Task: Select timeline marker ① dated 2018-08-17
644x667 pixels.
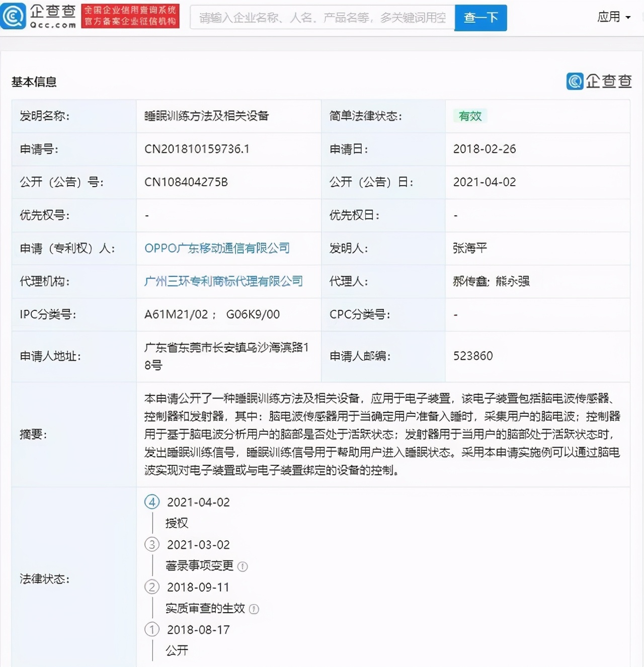Action: point(151,629)
